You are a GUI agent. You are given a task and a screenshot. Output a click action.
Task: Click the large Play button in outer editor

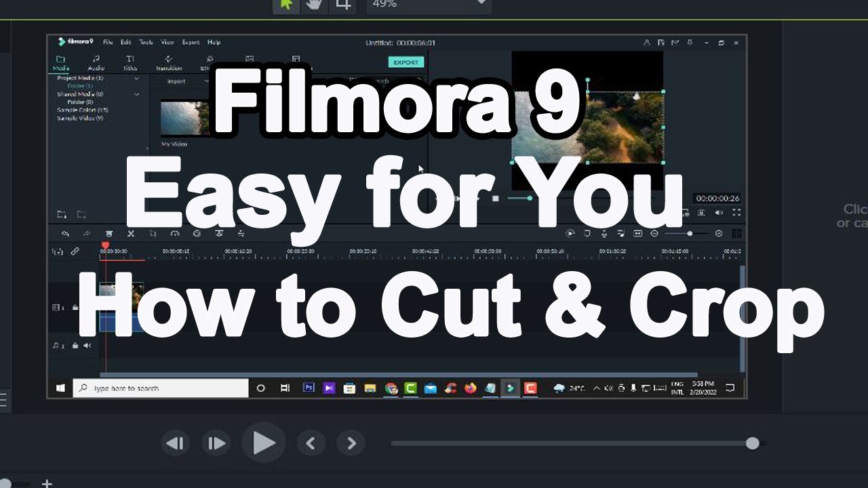tap(264, 443)
